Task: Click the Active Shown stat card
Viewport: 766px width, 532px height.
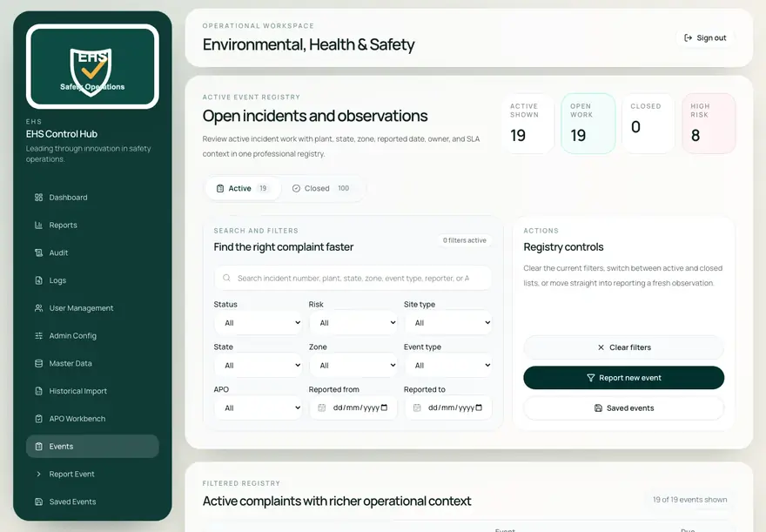Action: point(528,124)
